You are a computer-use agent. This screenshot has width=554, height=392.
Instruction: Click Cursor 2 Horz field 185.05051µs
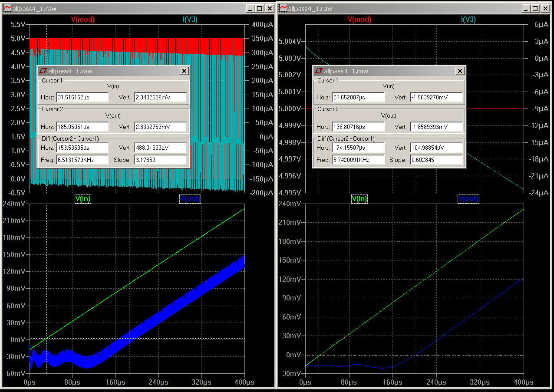(82, 127)
